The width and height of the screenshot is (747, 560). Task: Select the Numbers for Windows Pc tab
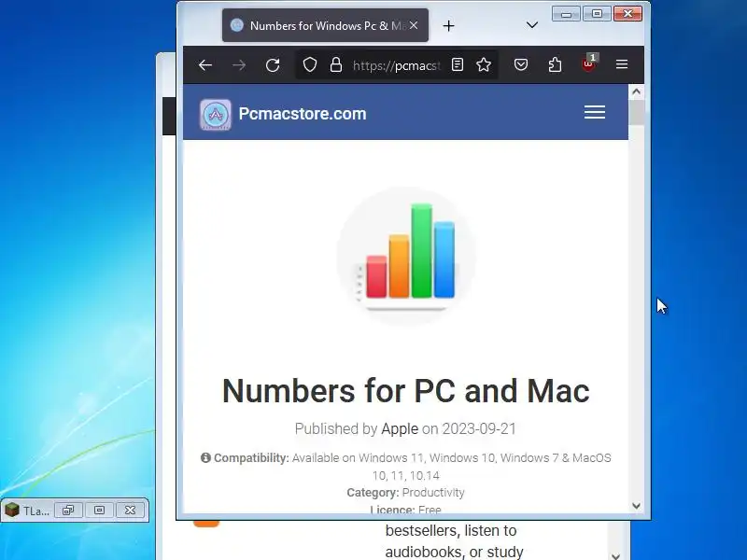325,25
